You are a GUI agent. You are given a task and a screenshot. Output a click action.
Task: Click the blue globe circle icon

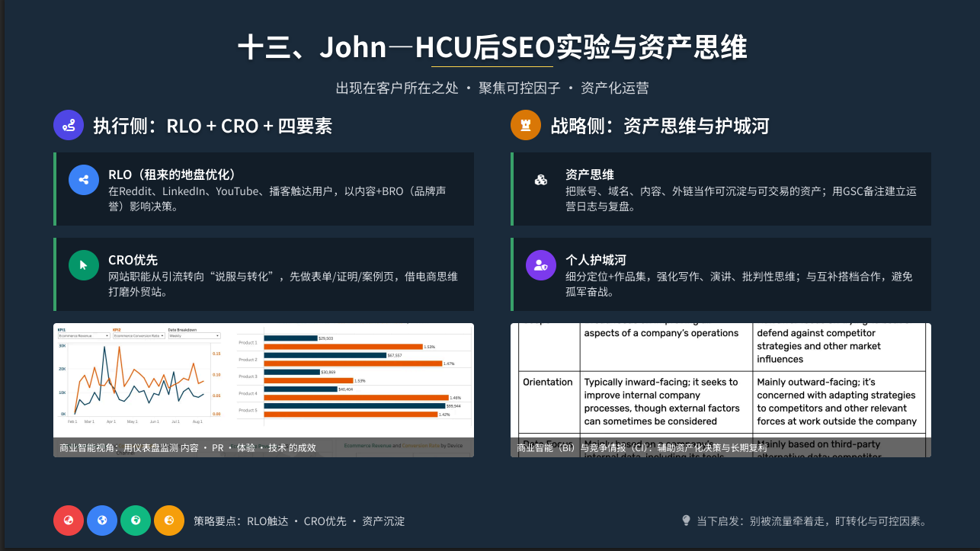point(102,521)
